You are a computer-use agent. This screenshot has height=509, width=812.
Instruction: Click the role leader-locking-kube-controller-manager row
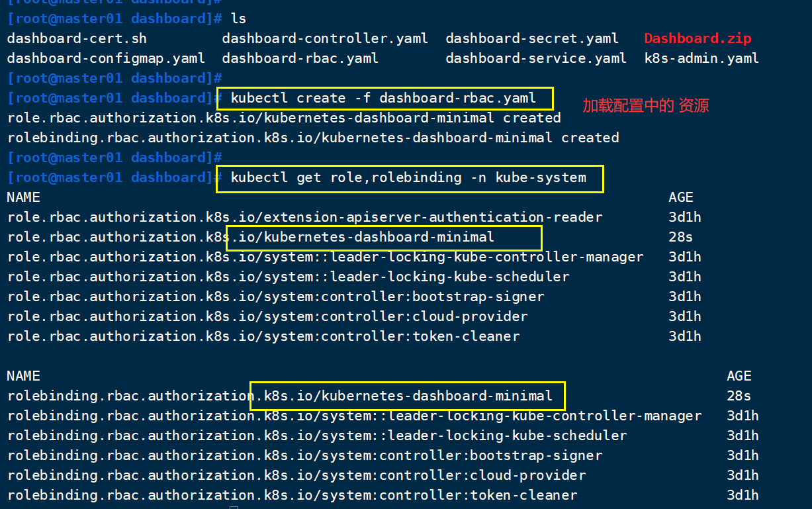click(x=354, y=257)
